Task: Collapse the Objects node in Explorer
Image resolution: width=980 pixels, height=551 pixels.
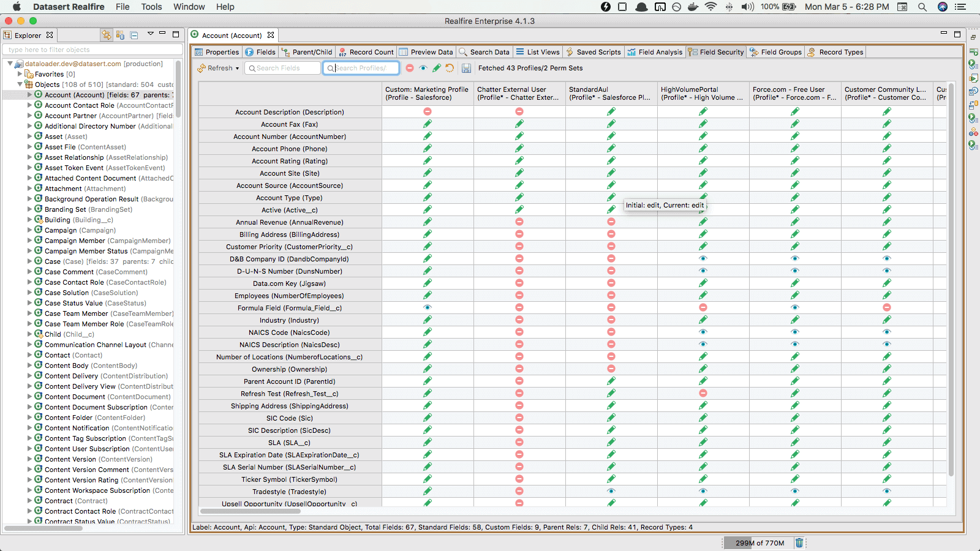Action: (20, 84)
